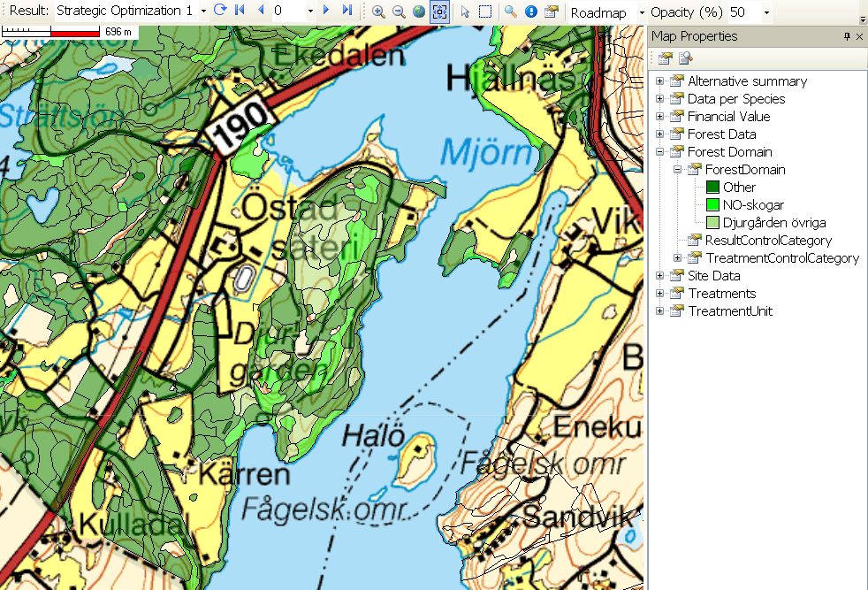This screenshot has width=868, height=590.
Task: Click the dark green Other swatch
Action: [712, 188]
